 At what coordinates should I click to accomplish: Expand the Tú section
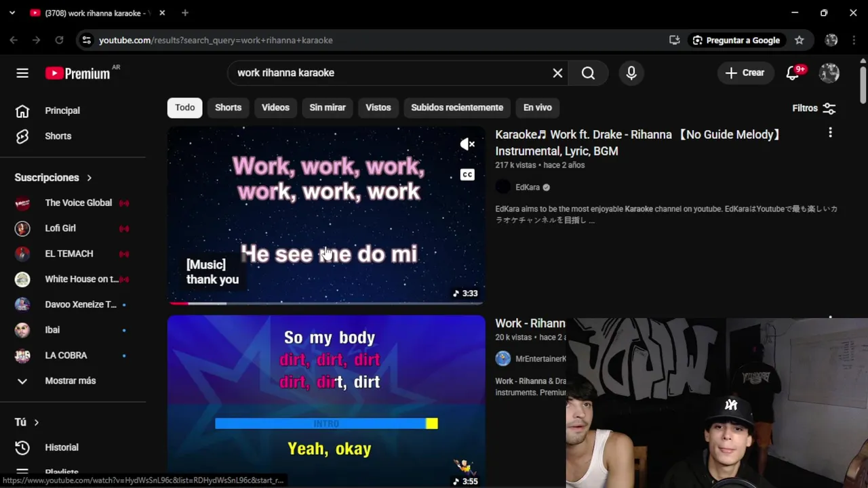pos(27,422)
